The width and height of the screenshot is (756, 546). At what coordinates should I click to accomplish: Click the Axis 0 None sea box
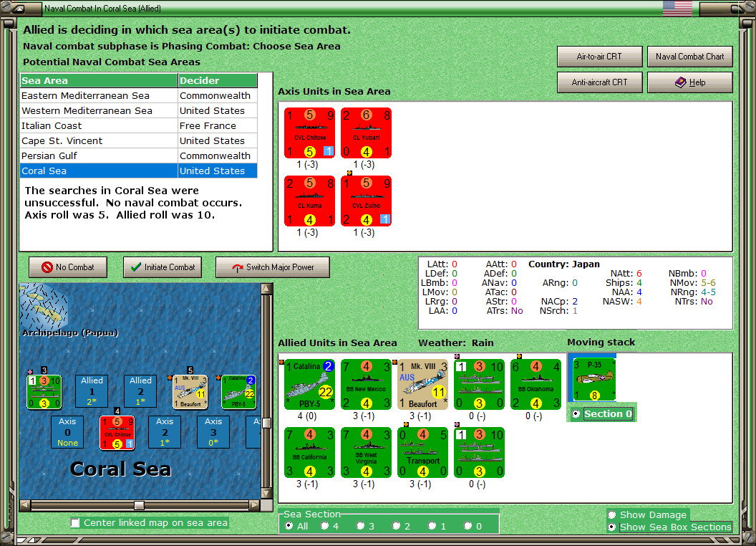pyautogui.click(x=67, y=432)
